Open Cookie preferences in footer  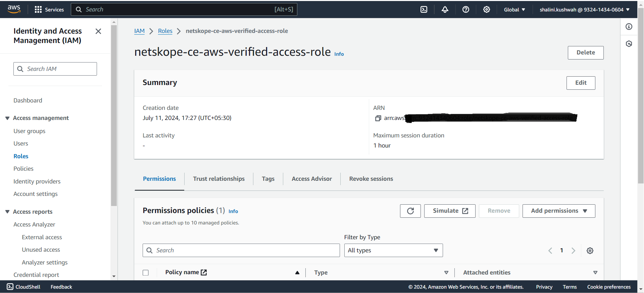pos(609,287)
